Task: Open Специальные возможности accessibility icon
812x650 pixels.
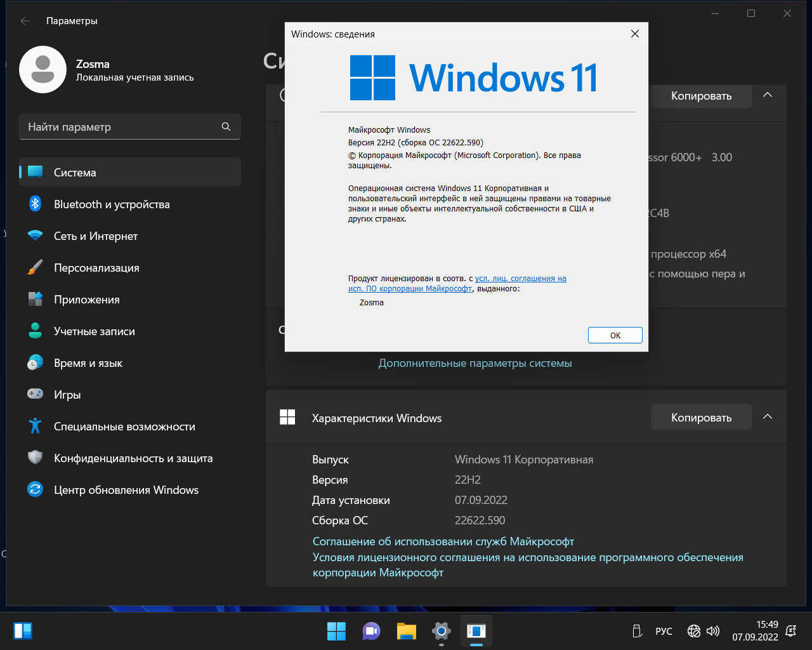Action: coord(36,426)
